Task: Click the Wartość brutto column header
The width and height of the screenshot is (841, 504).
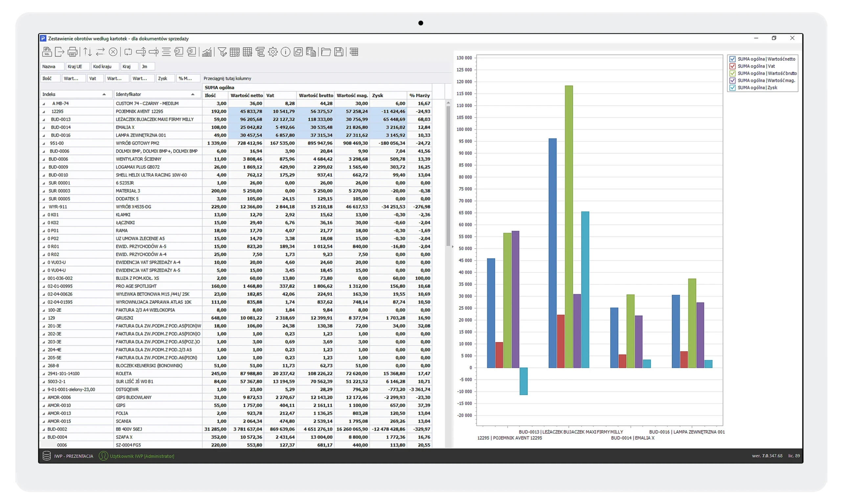Action: coord(315,96)
